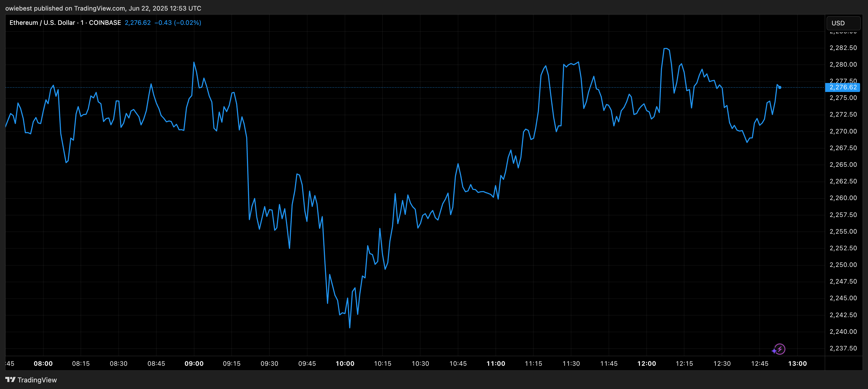Click the 11:15 label on time axis
868x389 pixels.
533,364
